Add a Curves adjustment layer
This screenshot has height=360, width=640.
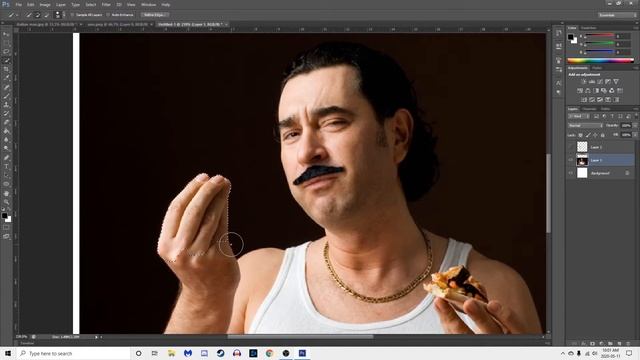coord(600,82)
